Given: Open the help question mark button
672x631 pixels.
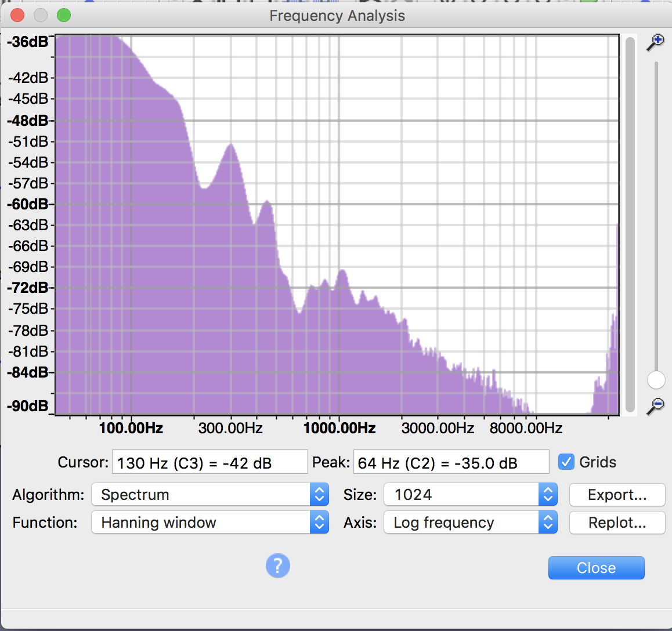Looking at the screenshot, I should click(278, 566).
